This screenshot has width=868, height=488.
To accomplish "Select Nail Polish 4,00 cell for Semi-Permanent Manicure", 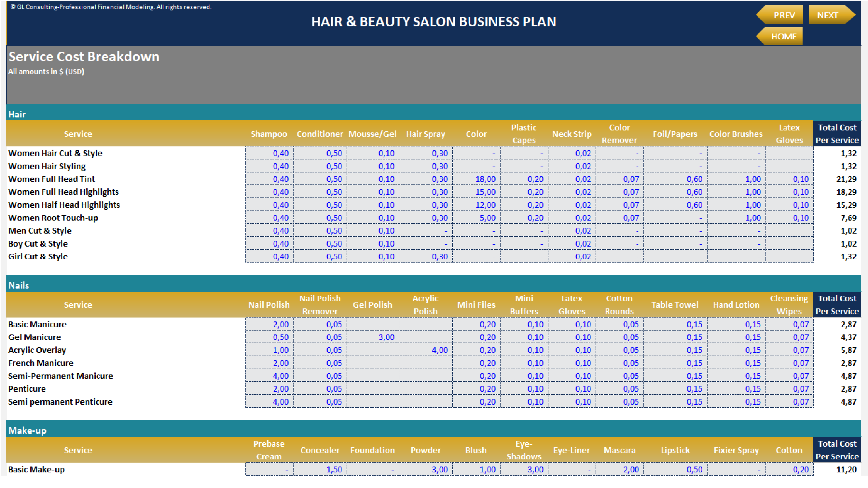I will tap(269, 376).
